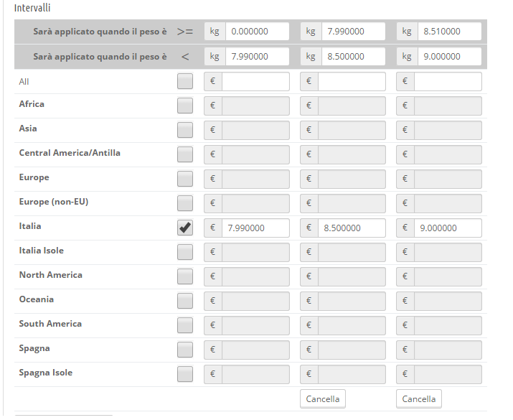
Task: Uncheck the Italia zone checkbox
Action: (185, 228)
